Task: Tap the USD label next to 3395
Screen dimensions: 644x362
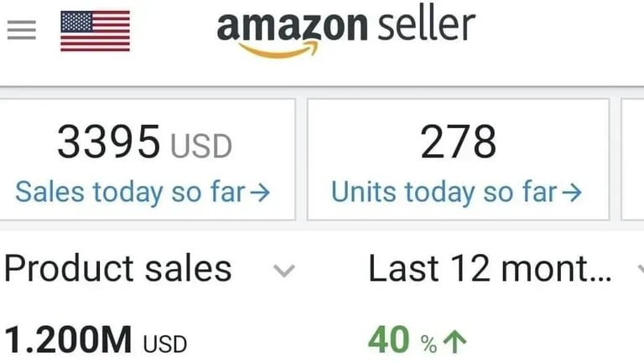Action: pyautogui.click(x=201, y=146)
